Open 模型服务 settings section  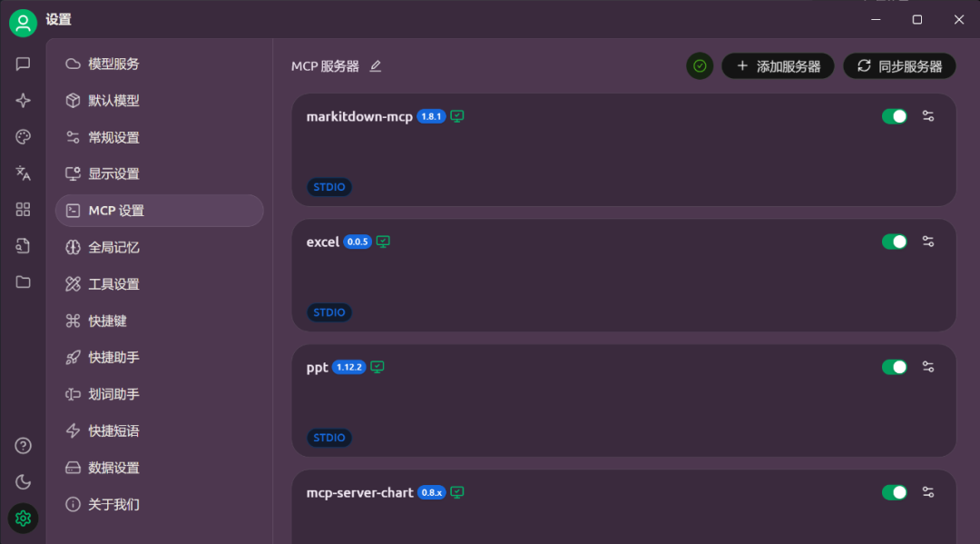pos(160,64)
